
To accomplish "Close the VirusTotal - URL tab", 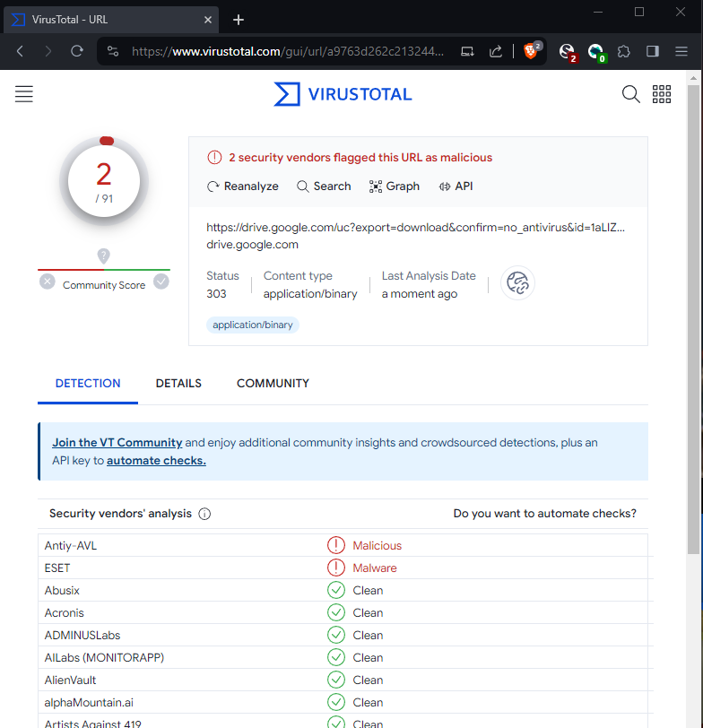I will tap(207, 20).
